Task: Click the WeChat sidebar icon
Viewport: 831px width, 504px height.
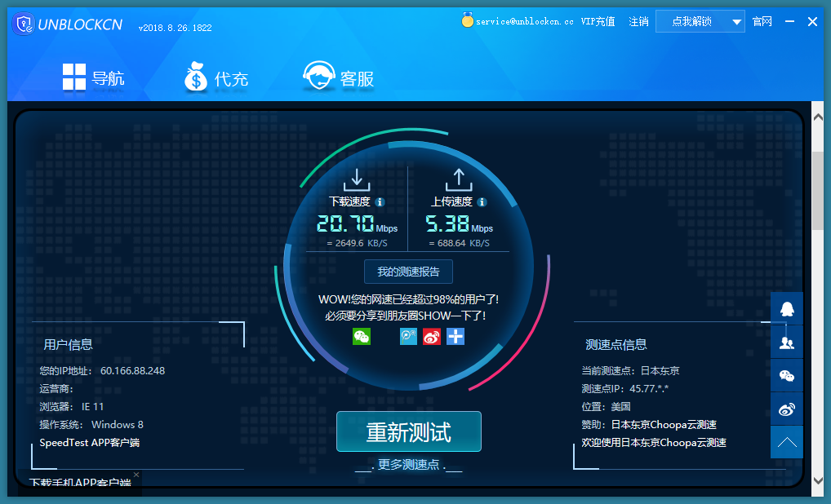Action: pos(787,376)
